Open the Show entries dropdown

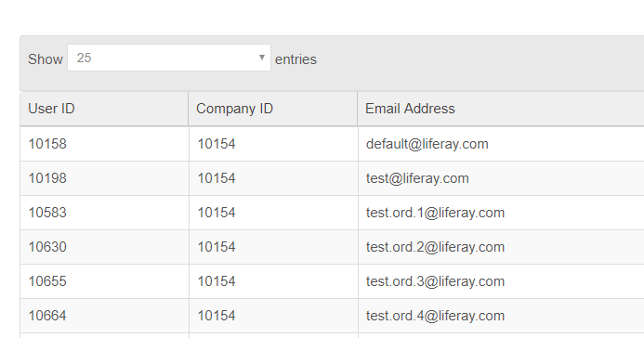169,58
